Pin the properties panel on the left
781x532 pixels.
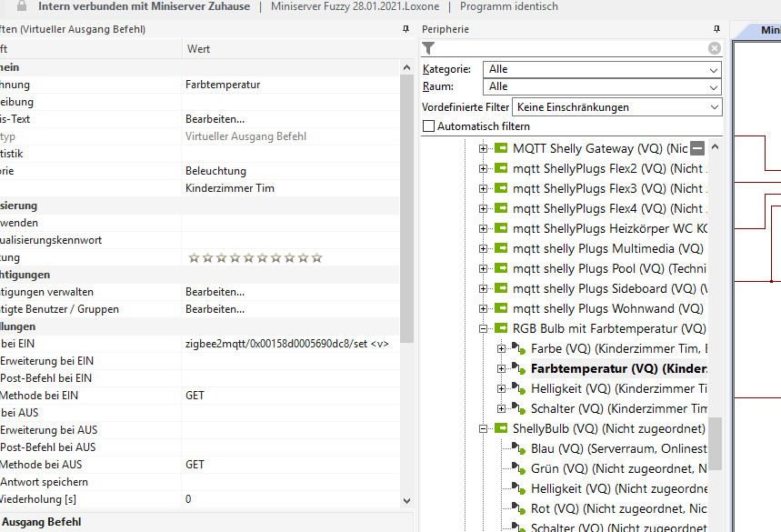pos(406,29)
